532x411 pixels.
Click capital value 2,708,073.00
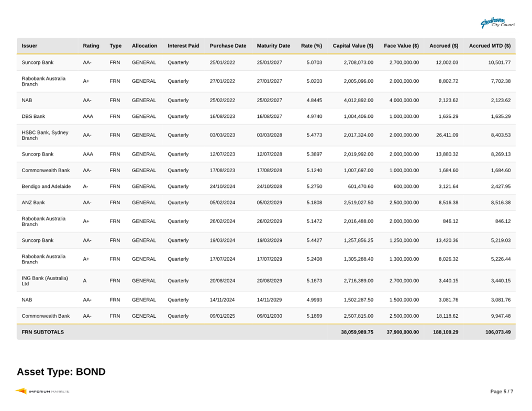[358, 62]
